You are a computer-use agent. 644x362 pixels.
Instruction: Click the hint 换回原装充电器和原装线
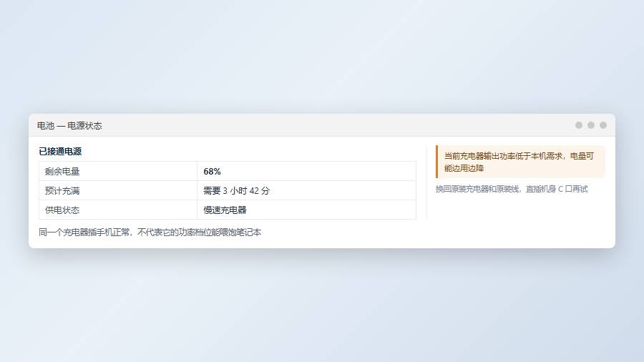click(x=512, y=189)
